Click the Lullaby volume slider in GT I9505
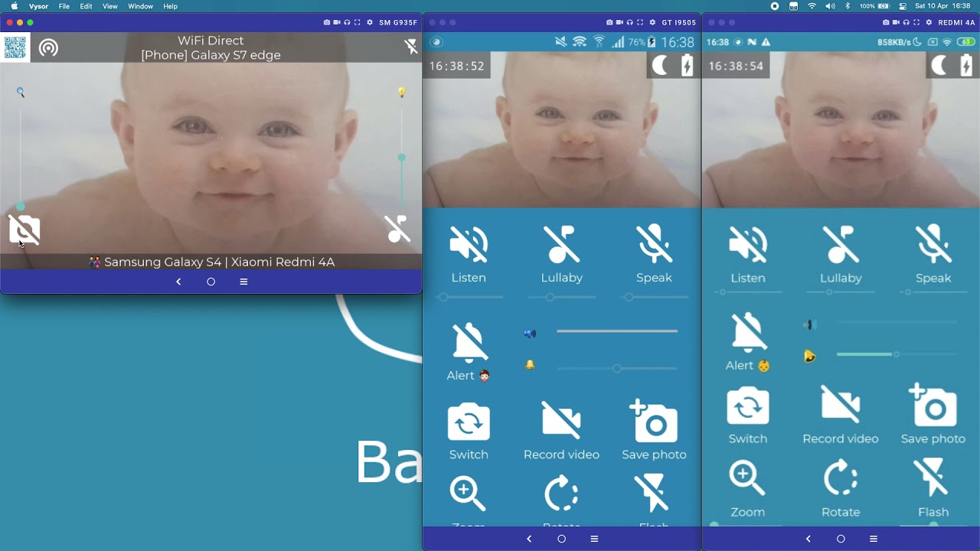The width and height of the screenshot is (980, 551). [x=562, y=297]
